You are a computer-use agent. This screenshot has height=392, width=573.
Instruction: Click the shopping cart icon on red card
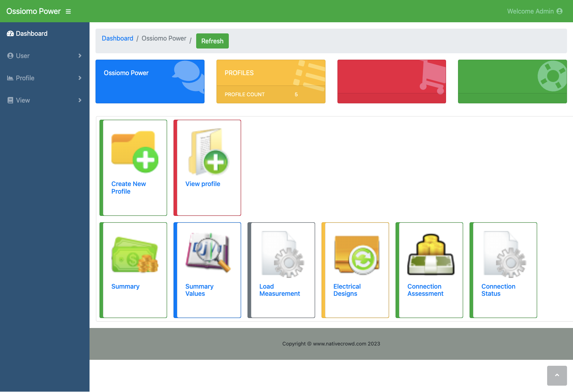[432, 77]
